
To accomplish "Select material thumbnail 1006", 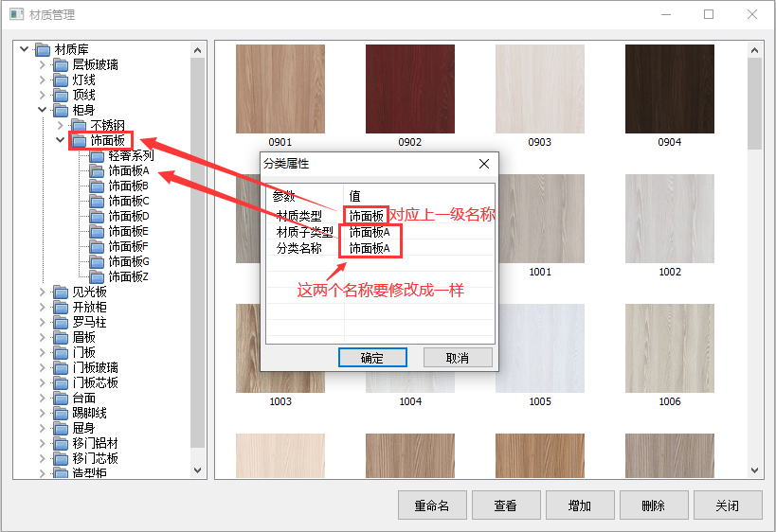I will pyautogui.click(x=670, y=348).
